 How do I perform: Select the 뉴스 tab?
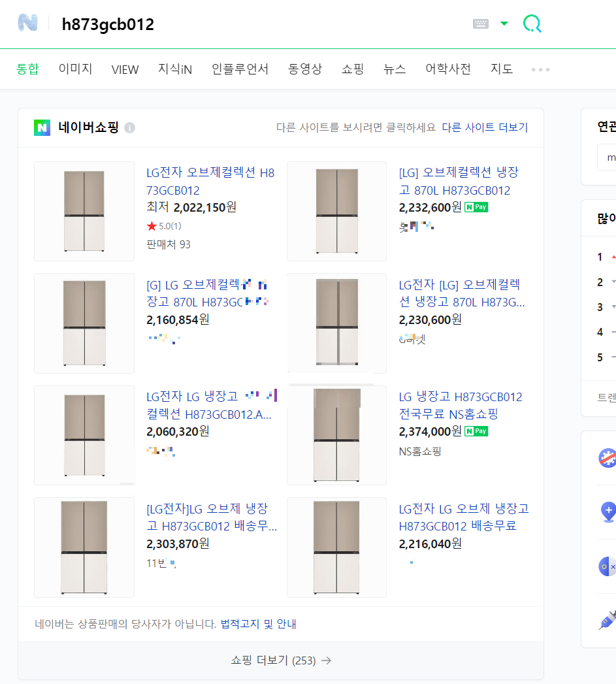click(395, 69)
